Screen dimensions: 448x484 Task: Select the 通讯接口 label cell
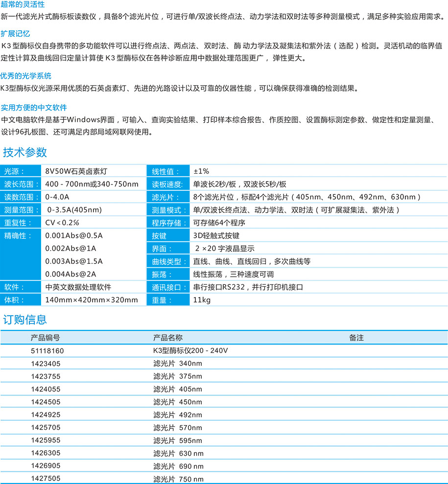coord(168,287)
